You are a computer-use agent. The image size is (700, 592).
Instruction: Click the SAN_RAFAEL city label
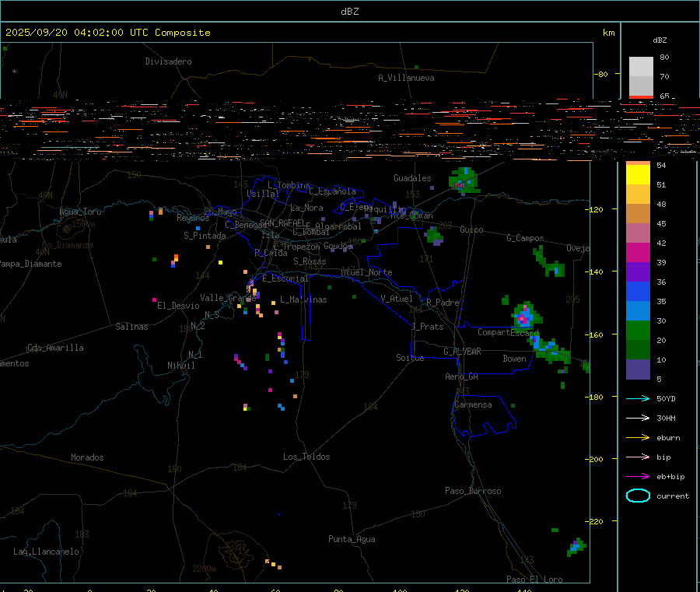pos(283,222)
